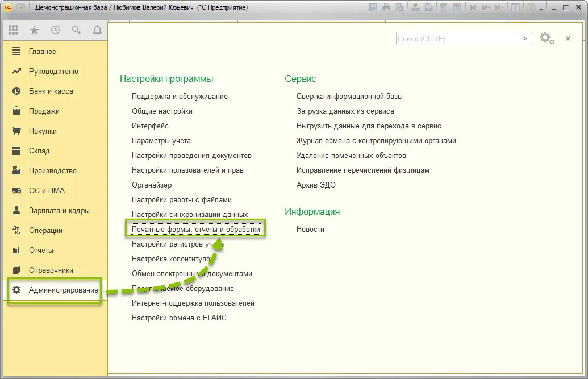Image resolution: width=588 pixels, height=379 pixels.
Task: Open Печатные формы, отчеты и обработки
Action: [x=196, y=230]
